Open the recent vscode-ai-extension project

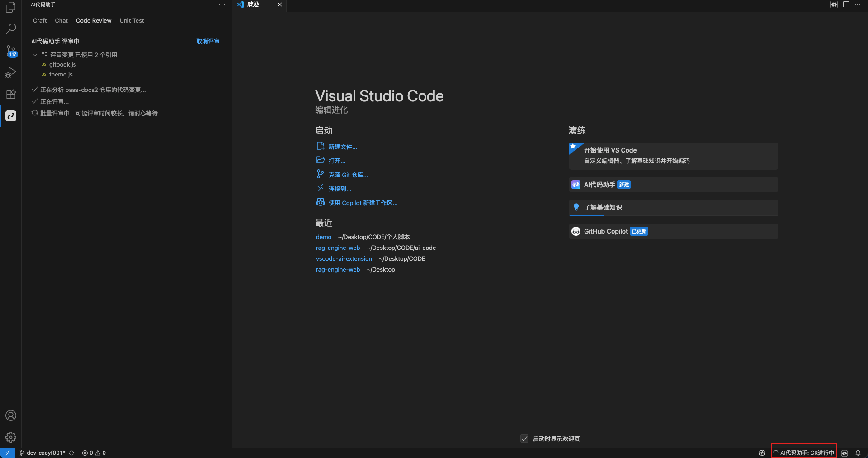(344, 258)
